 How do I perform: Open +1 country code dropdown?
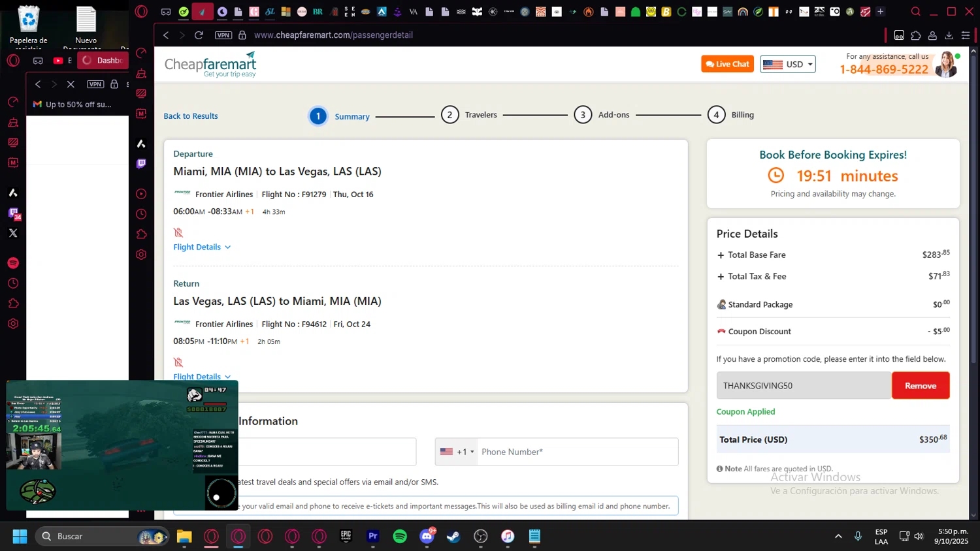click(457, 452)
